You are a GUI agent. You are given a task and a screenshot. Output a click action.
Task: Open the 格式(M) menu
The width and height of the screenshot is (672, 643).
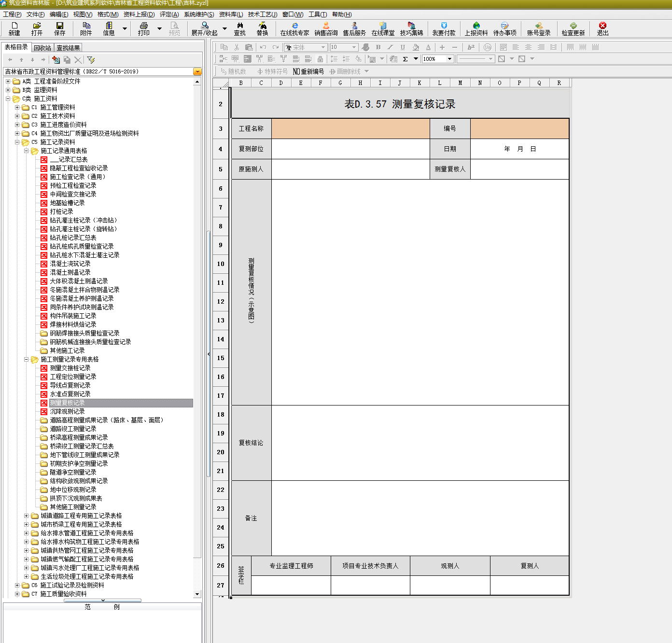click(108, 14)
